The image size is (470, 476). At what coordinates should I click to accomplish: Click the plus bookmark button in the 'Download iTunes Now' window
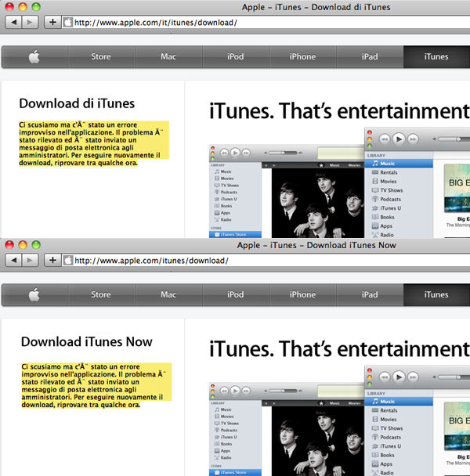(53, 261)
